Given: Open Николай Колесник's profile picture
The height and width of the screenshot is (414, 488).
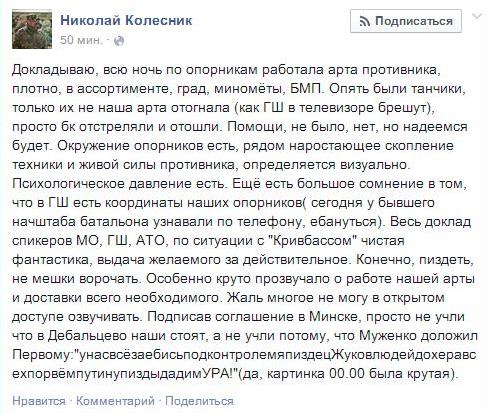Looking at the screenshot, I should pyautogui.click(x=32, y=29).
